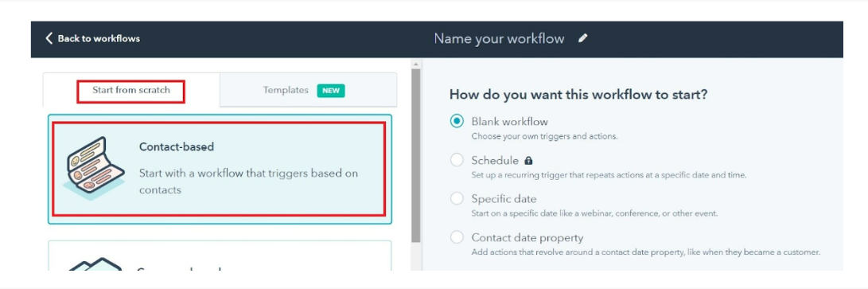
Task: Click the NEW badge on Templates
Action: click(331, 91)
